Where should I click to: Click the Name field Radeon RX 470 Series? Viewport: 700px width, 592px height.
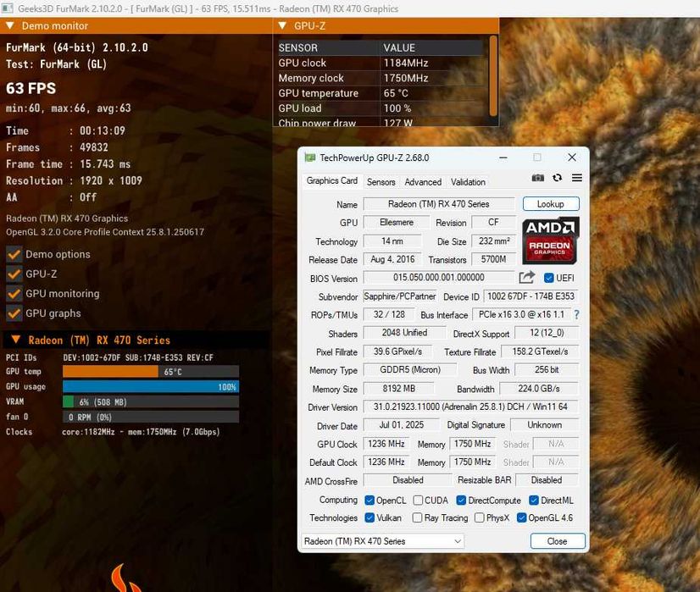[439, 204]
